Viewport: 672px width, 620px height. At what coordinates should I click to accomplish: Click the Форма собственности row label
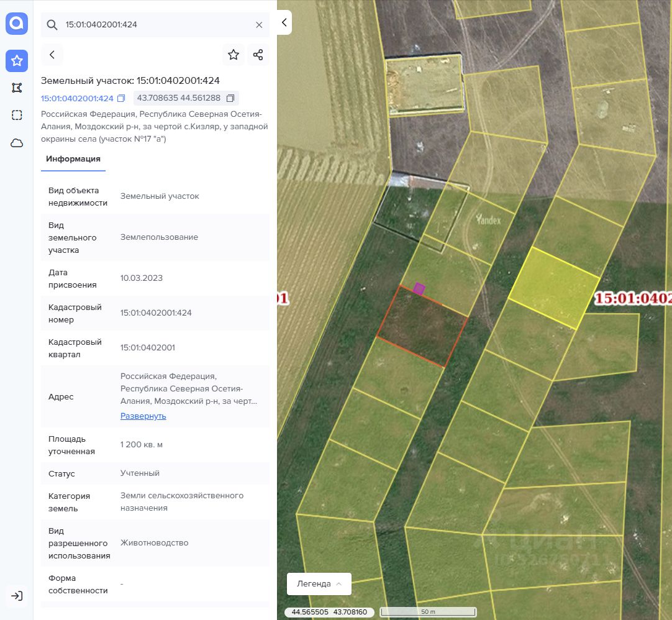(78, 585)
